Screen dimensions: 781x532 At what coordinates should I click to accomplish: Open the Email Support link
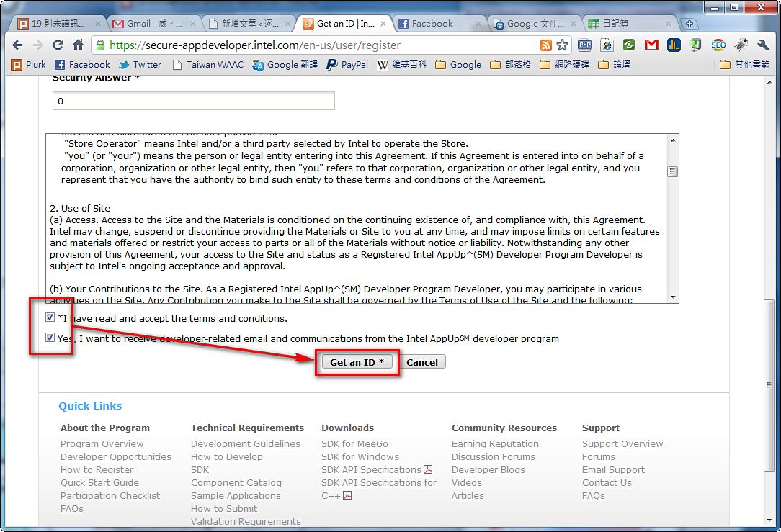(613, 470)
